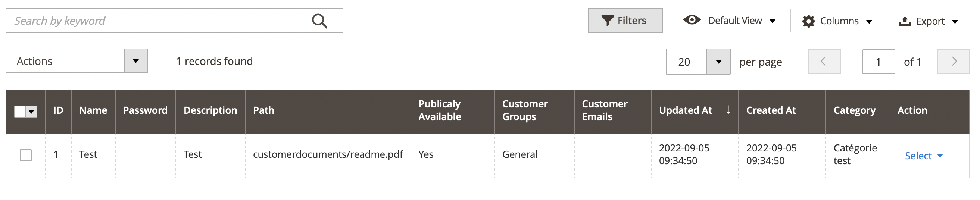This screenshot has height=200, width=980.
Task: Open the Select action menu for row 1
Action: click(923, 156)
